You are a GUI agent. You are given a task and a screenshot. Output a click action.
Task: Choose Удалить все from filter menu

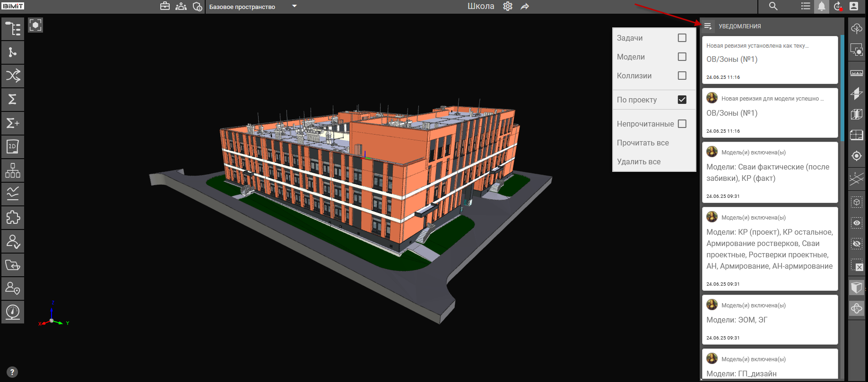639,161
